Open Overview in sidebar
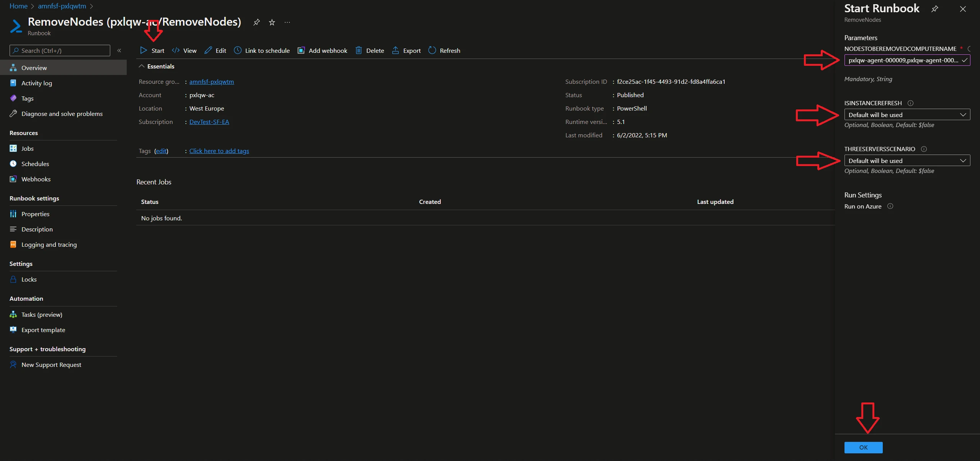This screenshot has width=980, height=461. 63,68
